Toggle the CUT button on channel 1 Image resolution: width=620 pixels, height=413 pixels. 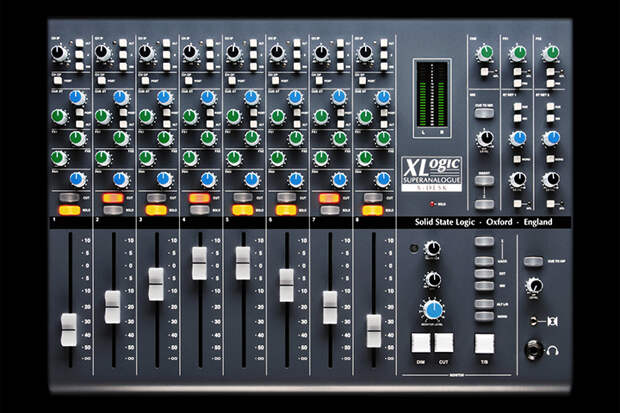pos(70,197)
